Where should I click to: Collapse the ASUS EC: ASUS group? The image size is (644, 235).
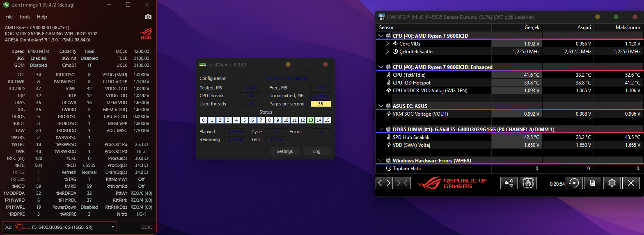(381, 106)
